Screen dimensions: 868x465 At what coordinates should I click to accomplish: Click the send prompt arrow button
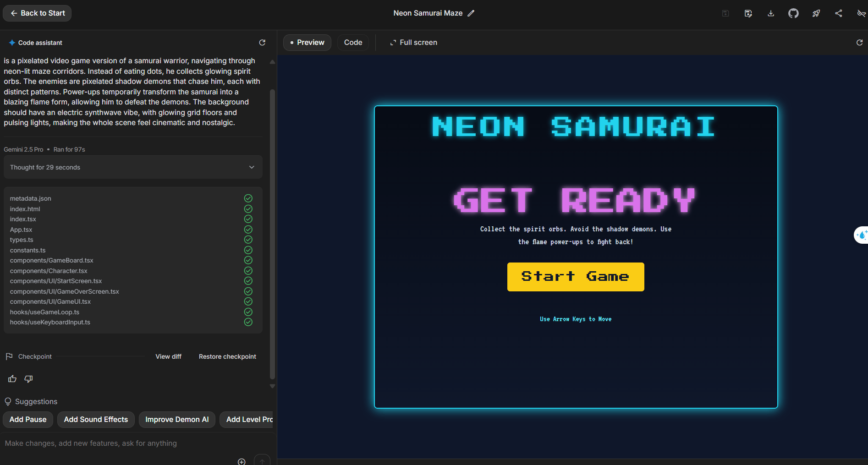[x=262, y=460]
